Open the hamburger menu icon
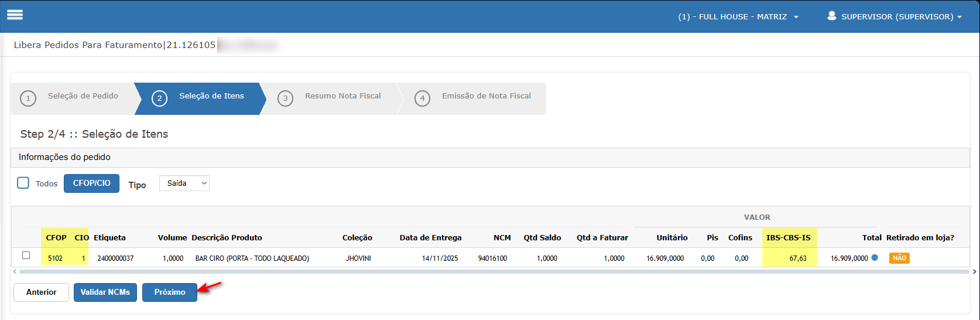Viewport: 980px width, 320px height. pyautogui.click(x=15, y=15)
